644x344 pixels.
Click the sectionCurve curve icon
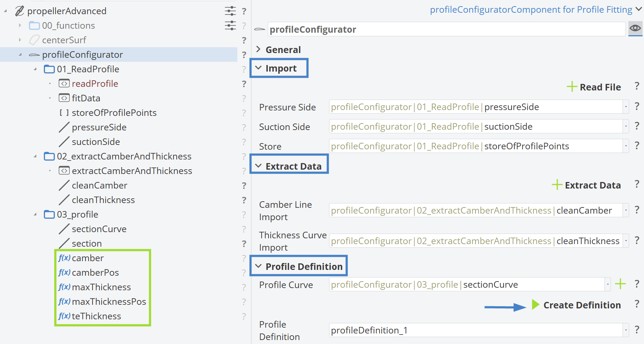pyautogui.click(x=64, y=229)
